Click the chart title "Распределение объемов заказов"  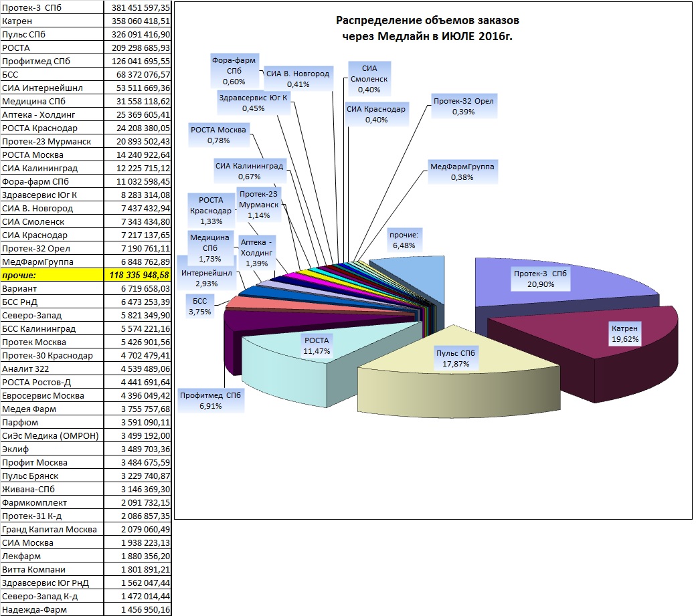[428, 21]
